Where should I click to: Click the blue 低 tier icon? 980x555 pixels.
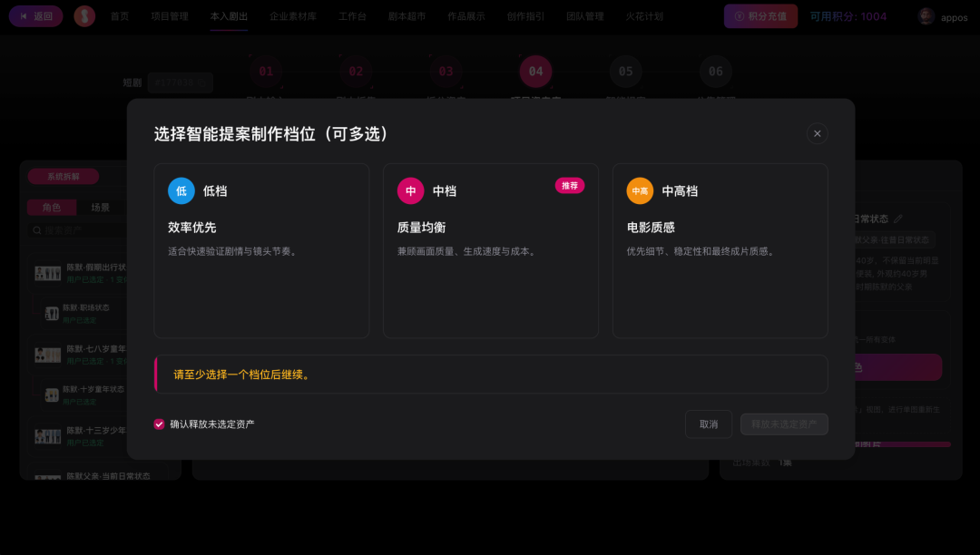pos(181,191)
